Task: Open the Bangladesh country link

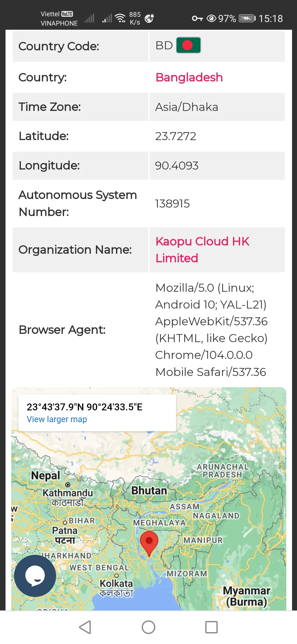Action: click(189, 77)
